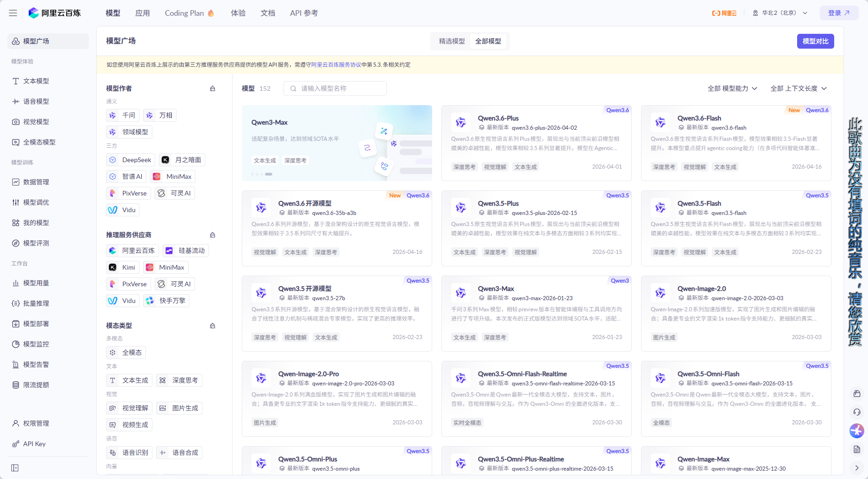
Task: Click the 模型对比 button
Action: (816, 41)
